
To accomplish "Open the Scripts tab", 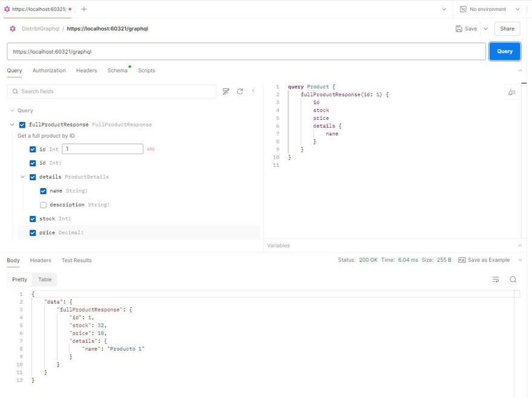I will tap(146, 71).
